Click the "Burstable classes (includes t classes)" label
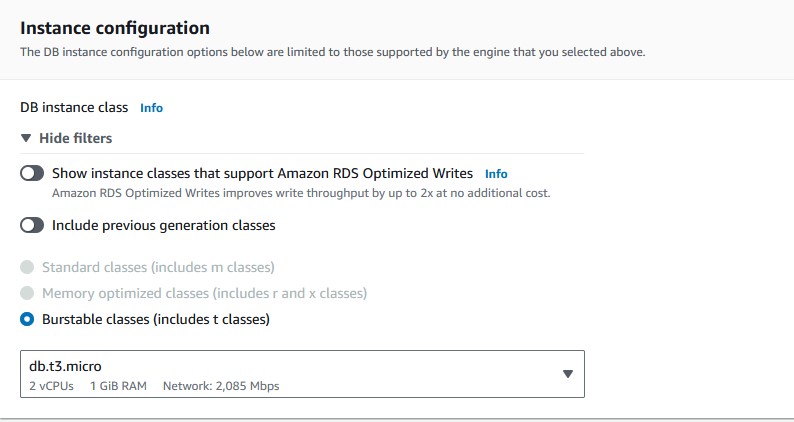Screen dimensions: 794x422 click(155, 320)
